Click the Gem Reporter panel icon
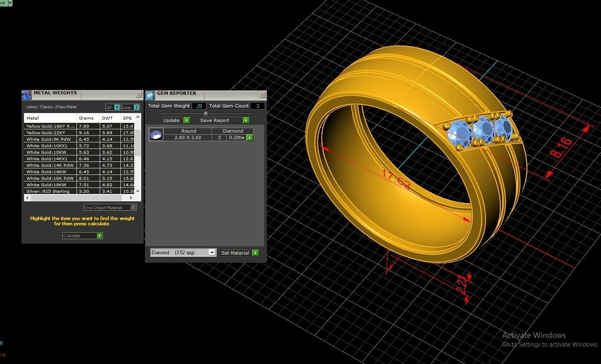This screenshot has width=601, height=364. (150, 95)
